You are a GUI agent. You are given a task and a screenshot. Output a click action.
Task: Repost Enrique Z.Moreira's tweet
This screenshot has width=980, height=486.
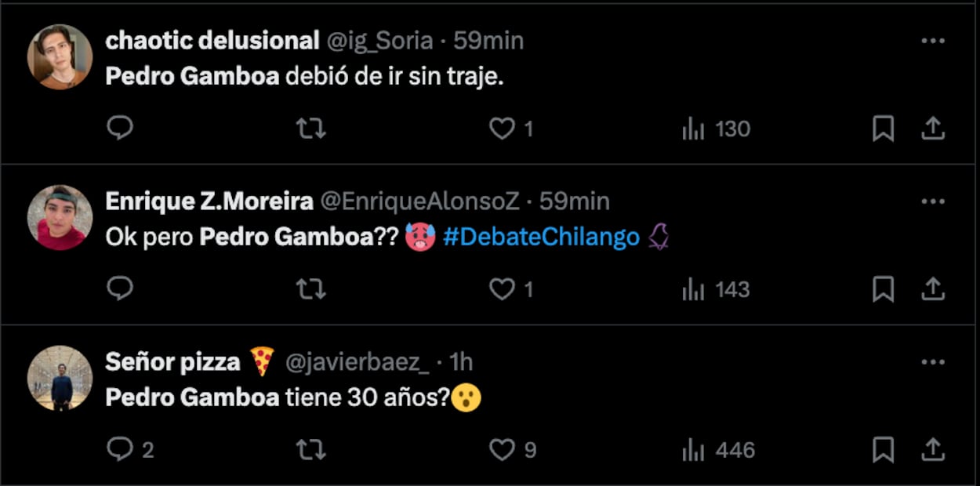coord(311,289)
